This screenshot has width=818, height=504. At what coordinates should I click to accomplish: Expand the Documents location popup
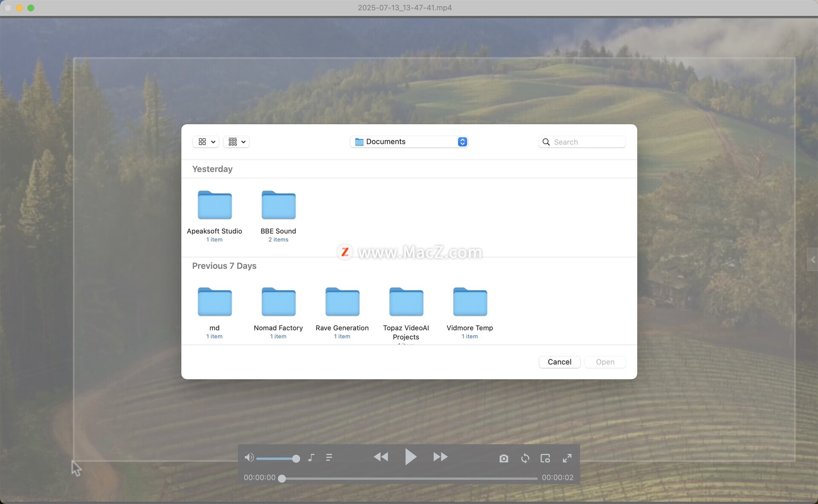click(x=409, y=142)
